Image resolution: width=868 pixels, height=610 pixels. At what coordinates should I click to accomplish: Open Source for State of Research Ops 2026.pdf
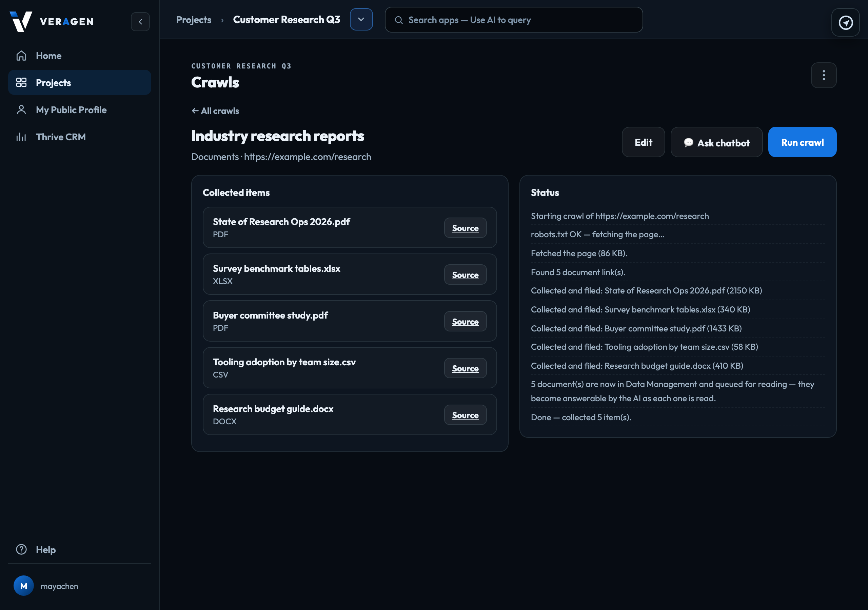[465, 228]
